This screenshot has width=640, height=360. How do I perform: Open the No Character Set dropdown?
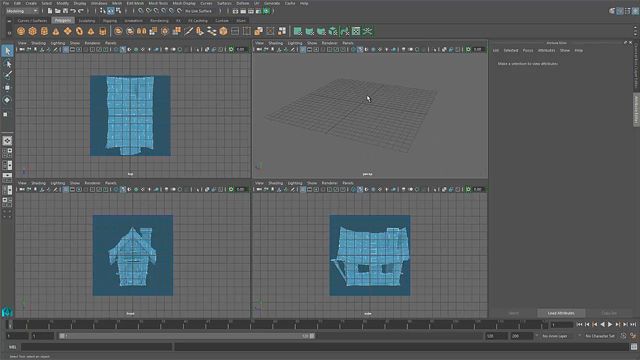[600, 336]
